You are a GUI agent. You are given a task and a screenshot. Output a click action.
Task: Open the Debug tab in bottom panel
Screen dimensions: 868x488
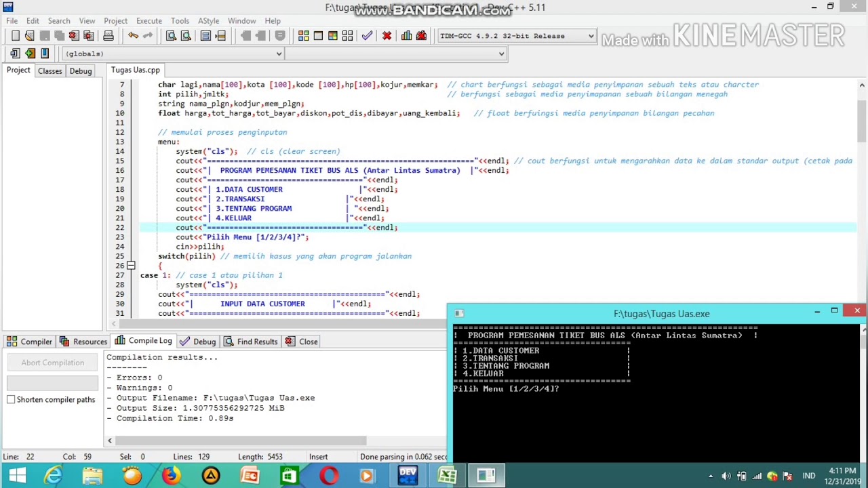(x=197, y=342)
